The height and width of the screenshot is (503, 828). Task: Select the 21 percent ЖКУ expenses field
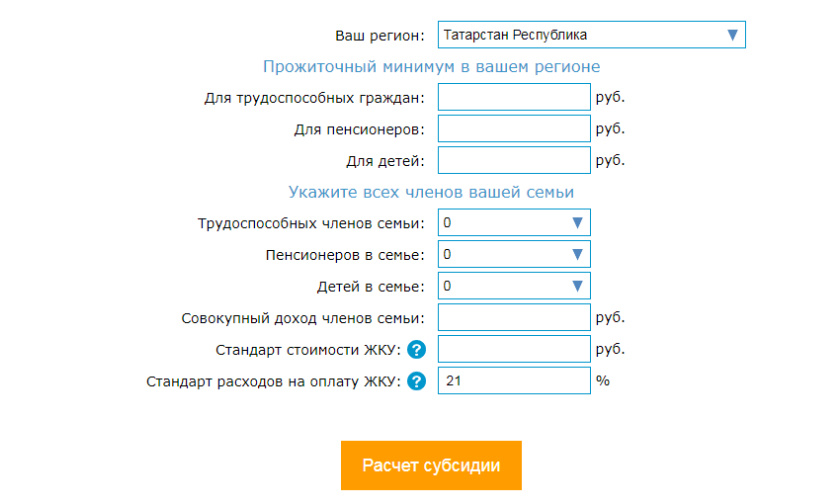click(514, 381)
